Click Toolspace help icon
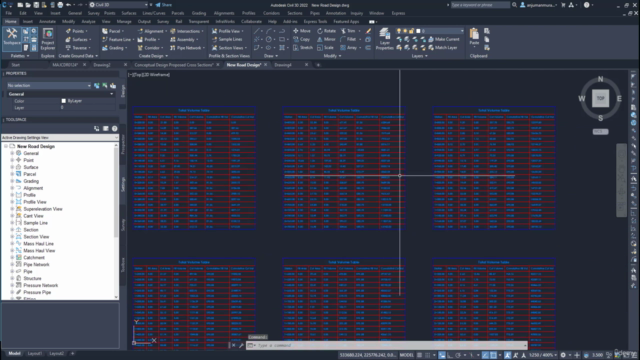This screenshot has width=640, height=360. pos(115,129)
